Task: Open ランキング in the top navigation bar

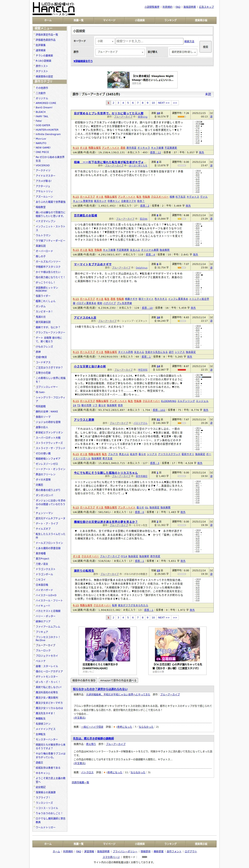Action: pyautogui.click(x=170, y=20)
